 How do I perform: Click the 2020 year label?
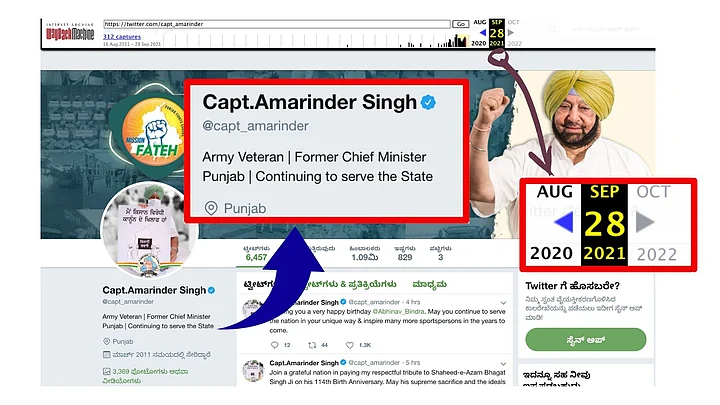click(x=478, y=43)
